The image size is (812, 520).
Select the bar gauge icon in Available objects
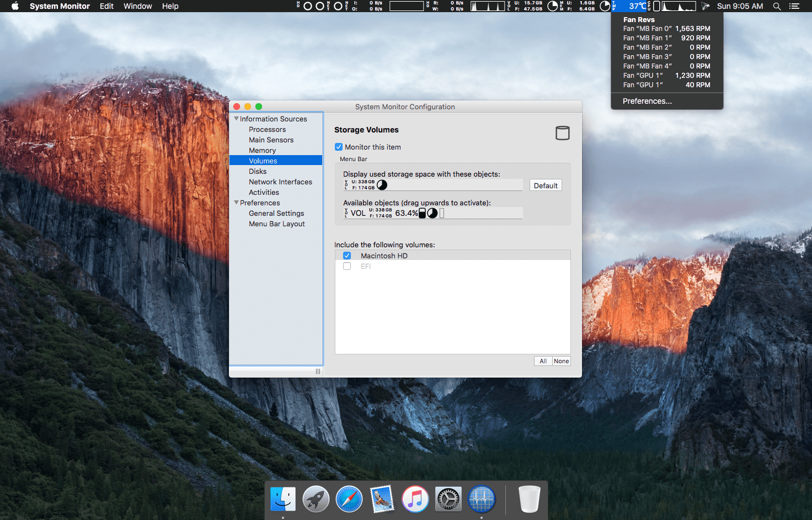coord(423,213)
